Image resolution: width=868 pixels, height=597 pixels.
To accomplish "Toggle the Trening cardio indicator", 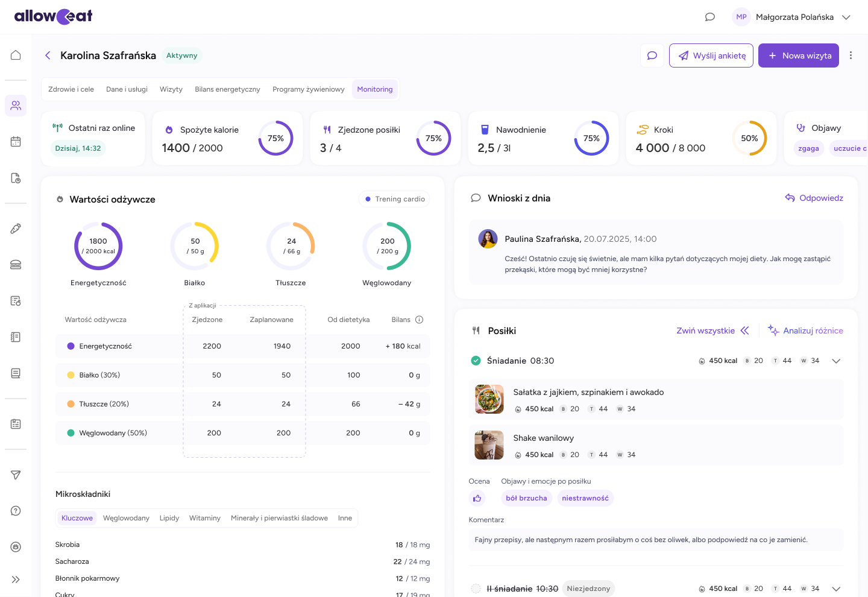I will 394,199.
